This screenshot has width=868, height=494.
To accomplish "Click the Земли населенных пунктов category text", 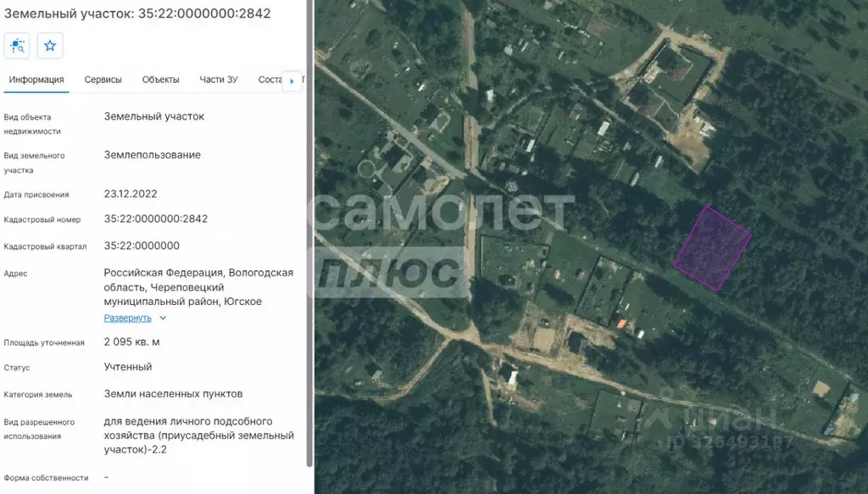I will (x=173, y=394).
